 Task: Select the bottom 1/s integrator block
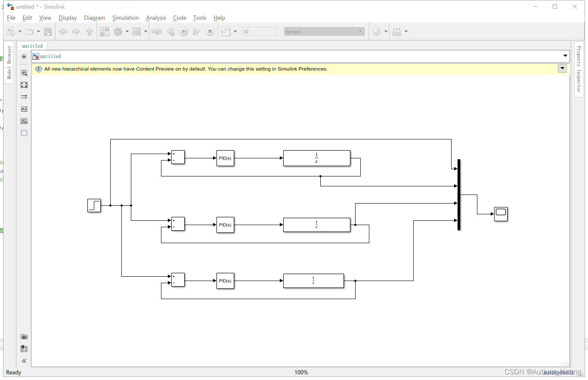tap(313, 281)
